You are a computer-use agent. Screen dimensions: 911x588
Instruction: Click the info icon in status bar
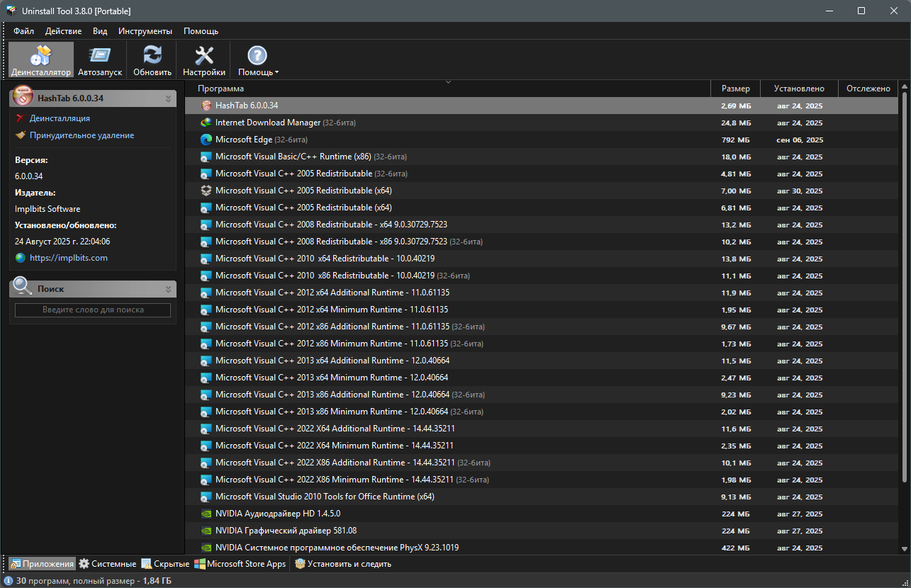9,581
